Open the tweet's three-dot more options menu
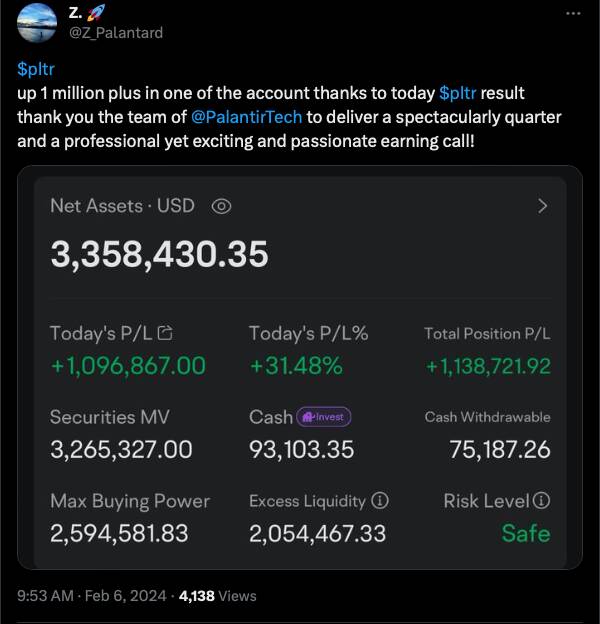600x624 pixels. (573, 13)
